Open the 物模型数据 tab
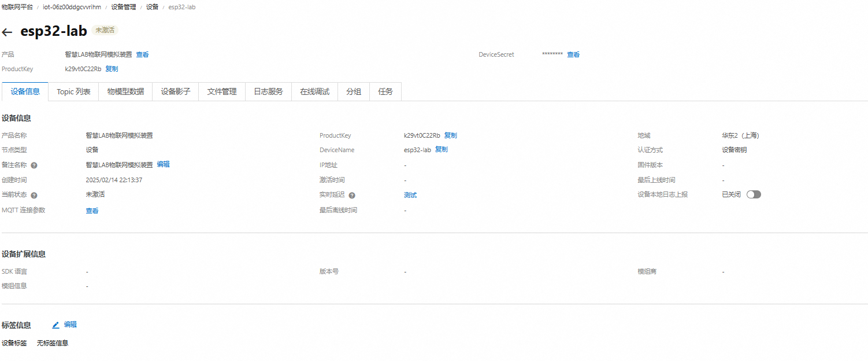The height and width of the screenshot is (361, 868). pos(125,91)
